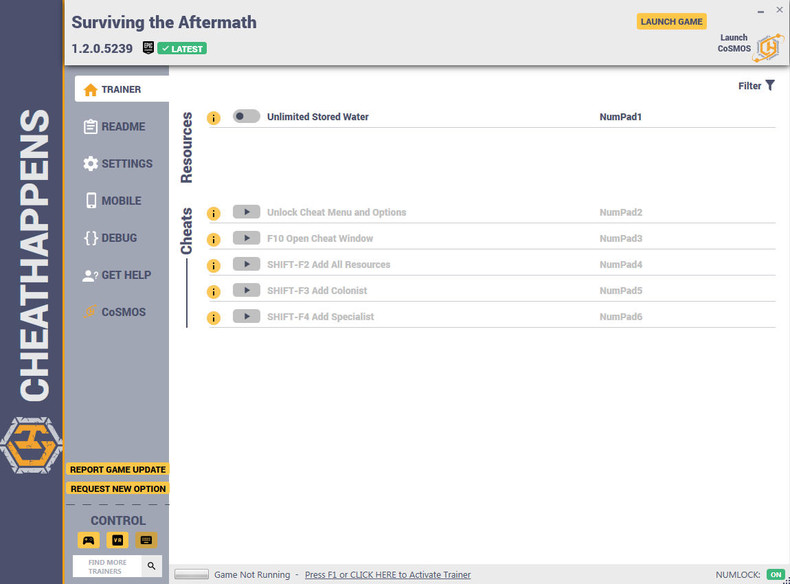This screenshot has height=584, width=790.
Task: Click the LAUNCH GAME button
Action: 671,22
